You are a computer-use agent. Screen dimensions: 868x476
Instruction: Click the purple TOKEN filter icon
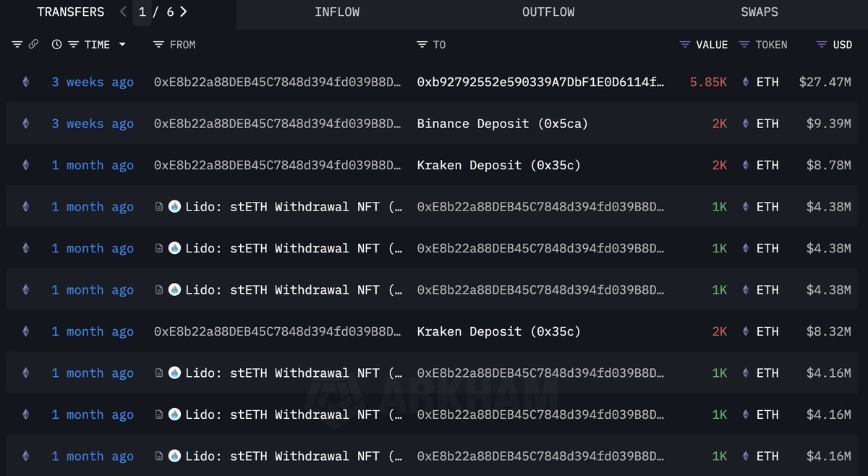click(x=744, y=45)
